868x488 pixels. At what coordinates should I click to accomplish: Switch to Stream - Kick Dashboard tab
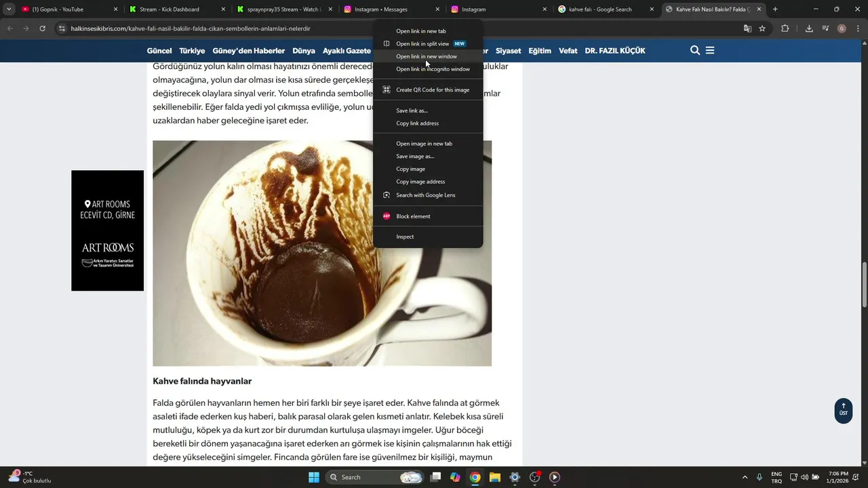click(177, 9)
